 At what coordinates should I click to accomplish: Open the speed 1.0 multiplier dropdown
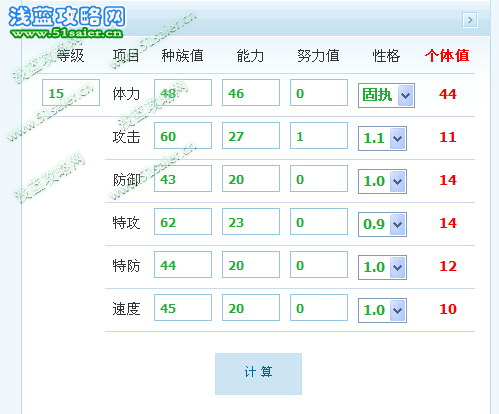pos(382,310)
